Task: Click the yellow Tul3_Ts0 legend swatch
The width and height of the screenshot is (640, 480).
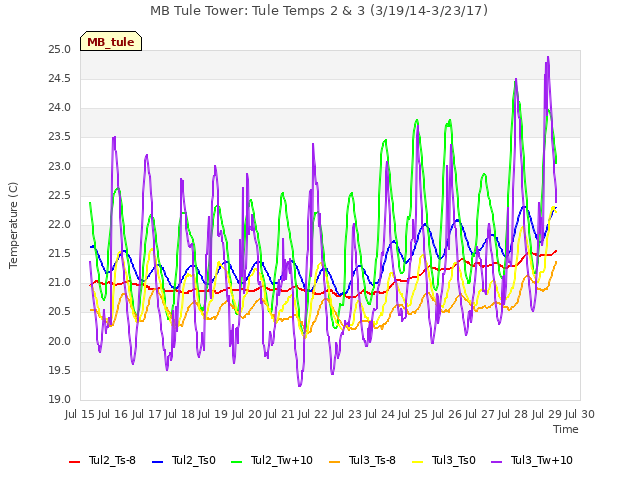Action: [x=418, y=462]
